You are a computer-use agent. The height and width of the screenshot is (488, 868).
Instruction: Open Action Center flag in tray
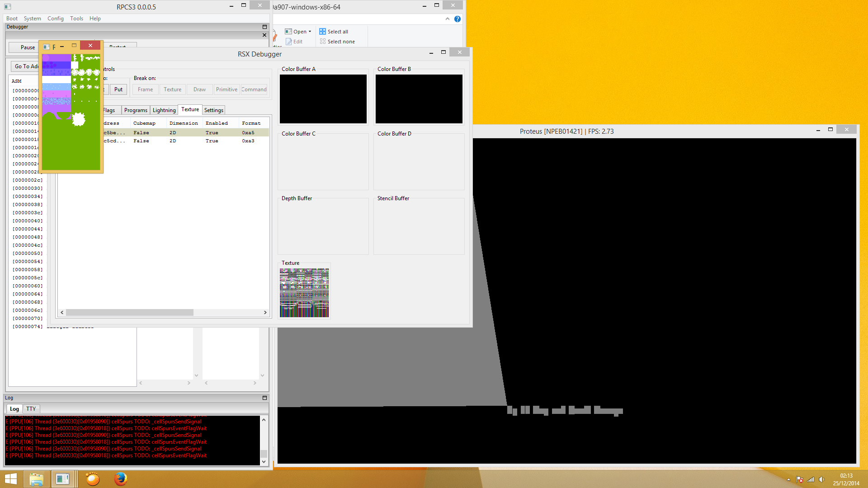[x=799, y=479]
